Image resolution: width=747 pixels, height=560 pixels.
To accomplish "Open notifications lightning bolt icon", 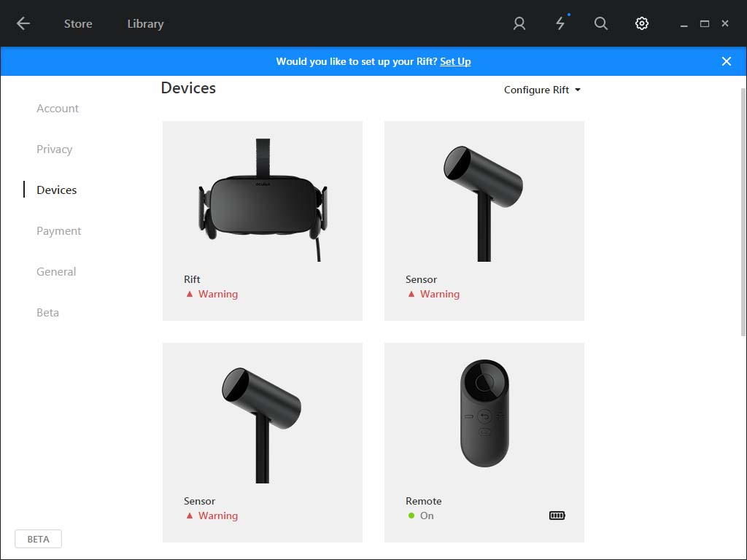I will [x=561, y=23].
